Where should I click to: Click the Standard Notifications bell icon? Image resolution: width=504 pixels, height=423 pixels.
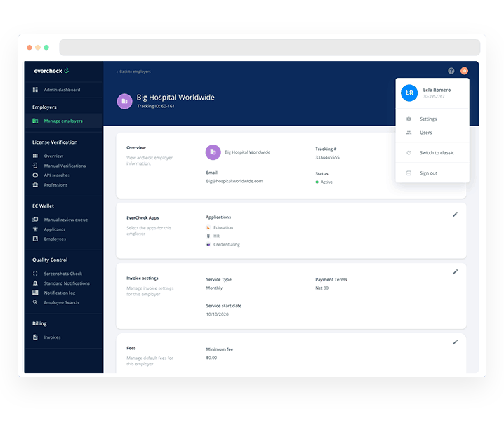[x=36, y=283]
